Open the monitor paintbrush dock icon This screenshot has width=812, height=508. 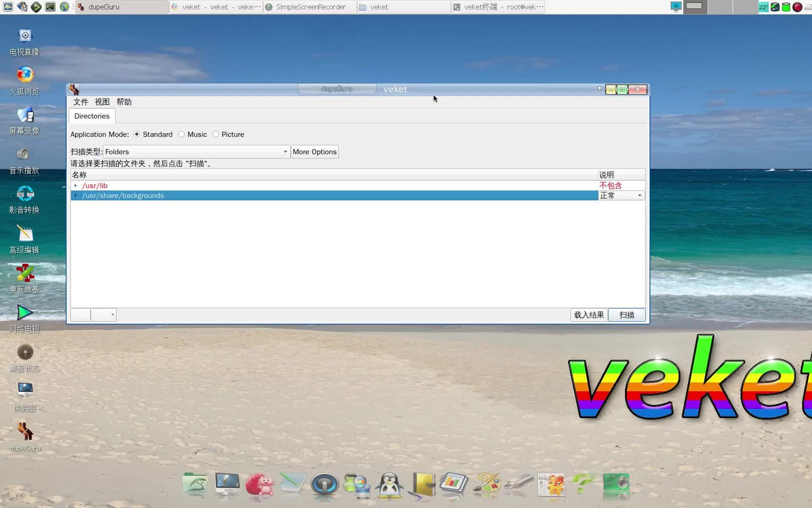pos(227,484)
